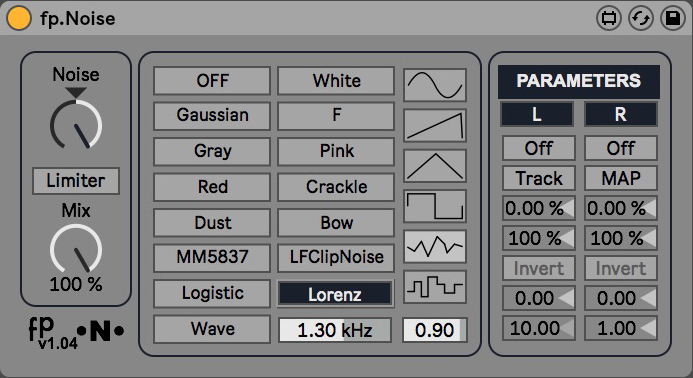Select the triangle waveform icon

tap(435, 166)
